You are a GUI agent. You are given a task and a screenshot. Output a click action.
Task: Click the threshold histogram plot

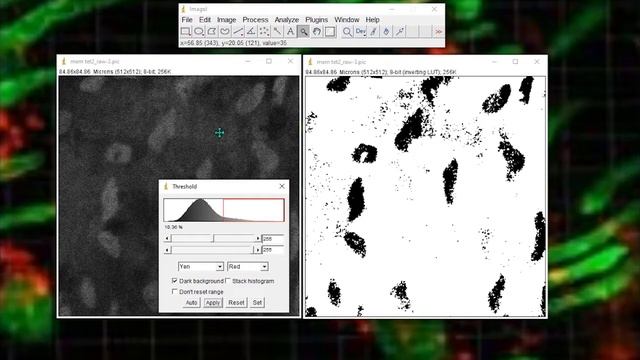224,210
